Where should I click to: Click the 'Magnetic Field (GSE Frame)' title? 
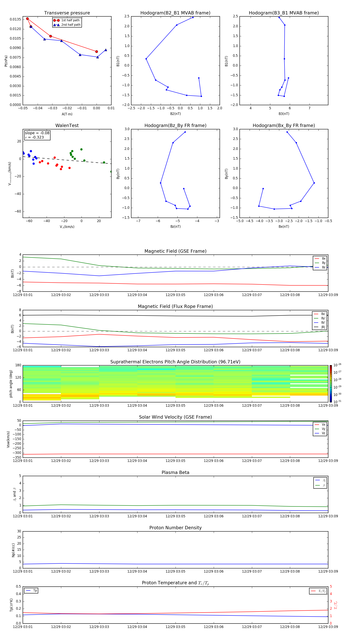(x=175, y=251)
